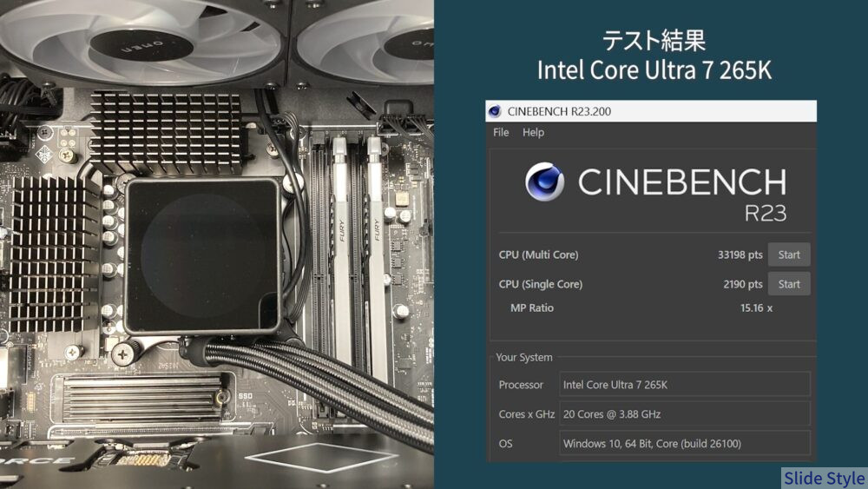Click the Cinebench R23 sphere logo
868x489 pixels.
(x=545, y=181)
